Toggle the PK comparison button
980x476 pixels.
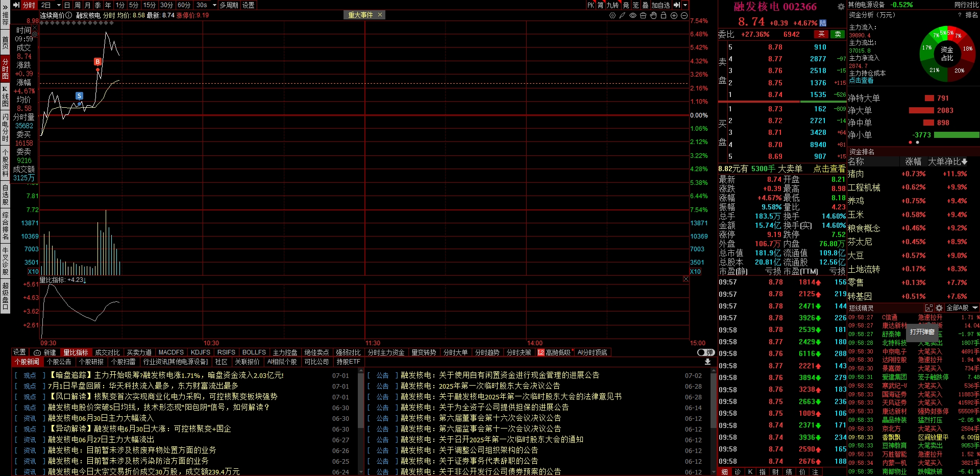[x=591, y=5]
